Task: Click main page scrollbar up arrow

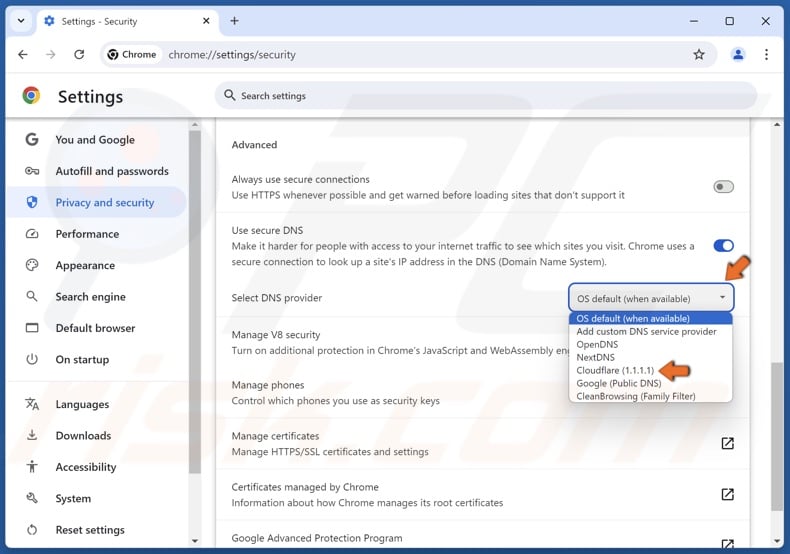Action: [777, 124]
